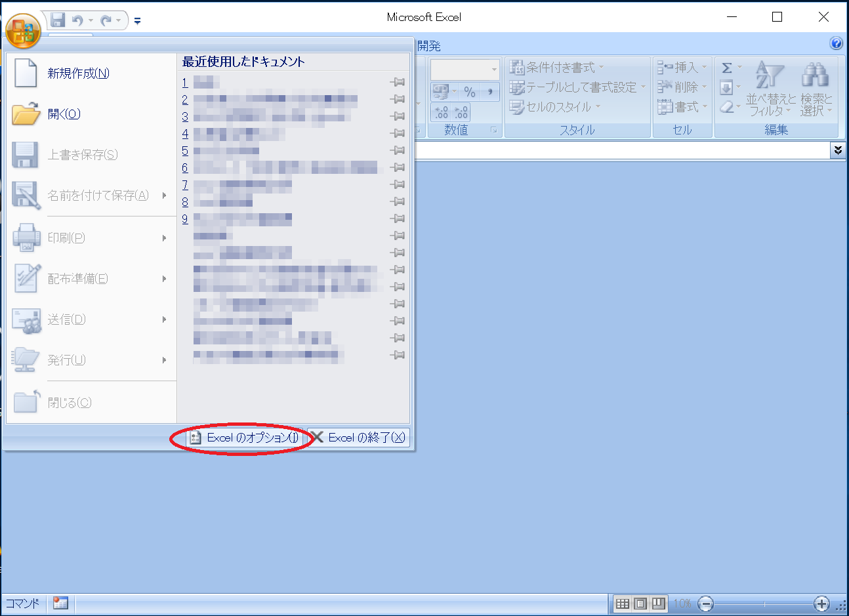Click the AutoSum sigma icon
Image resolution: width=849 pixels, height=616 pixels.
(x=727, y=68)
